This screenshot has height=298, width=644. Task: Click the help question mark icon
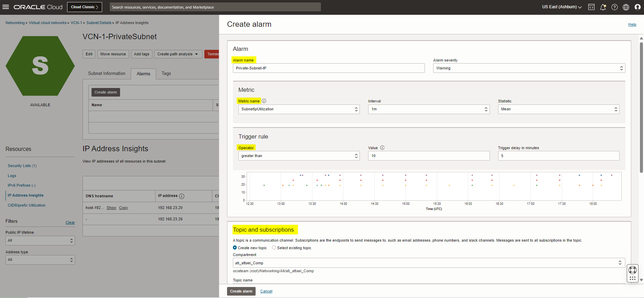[x=614, y=7]
